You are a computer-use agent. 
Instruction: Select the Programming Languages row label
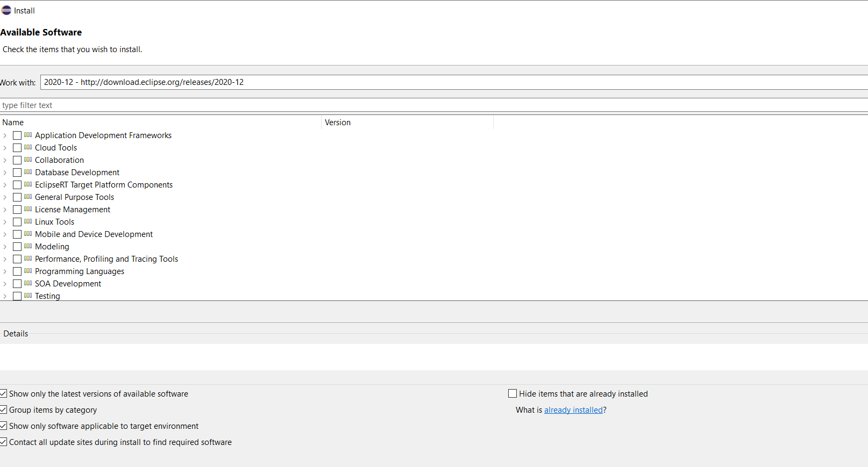[x=80, y=271]
